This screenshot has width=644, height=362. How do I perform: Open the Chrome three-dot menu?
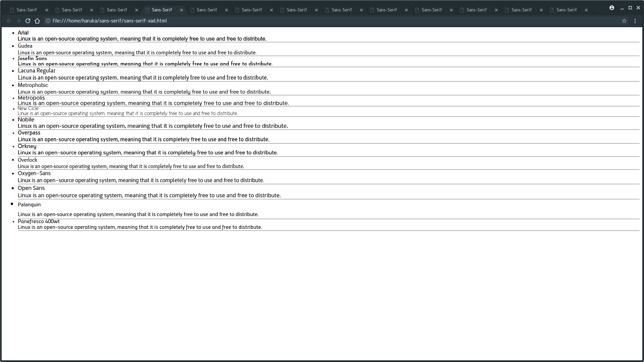(x=635, y=21)
